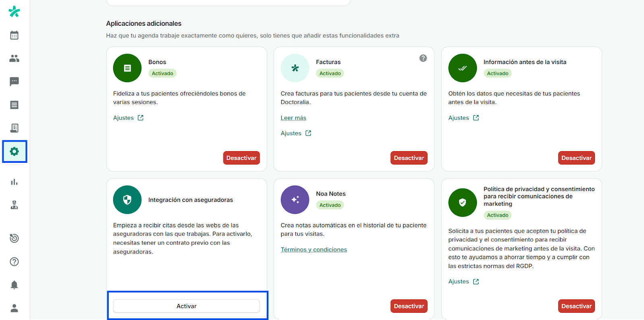
Task: Open the patients icon in sidebar
Action: (x=14, y=58)
